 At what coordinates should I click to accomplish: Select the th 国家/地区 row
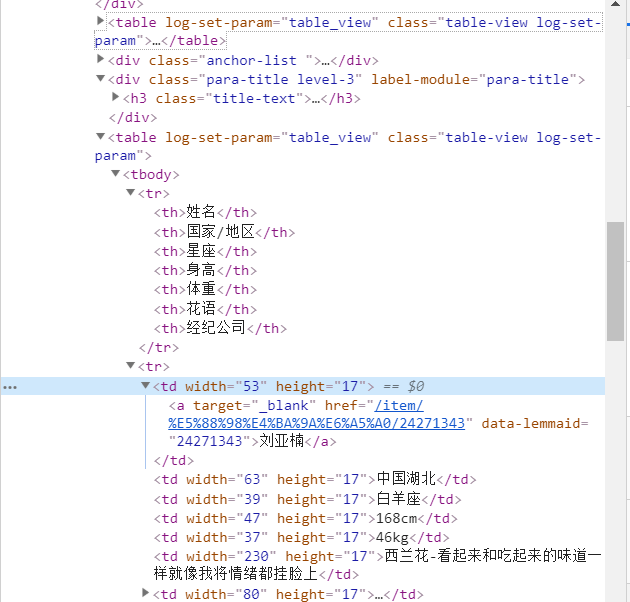click(x=225, y=232)
